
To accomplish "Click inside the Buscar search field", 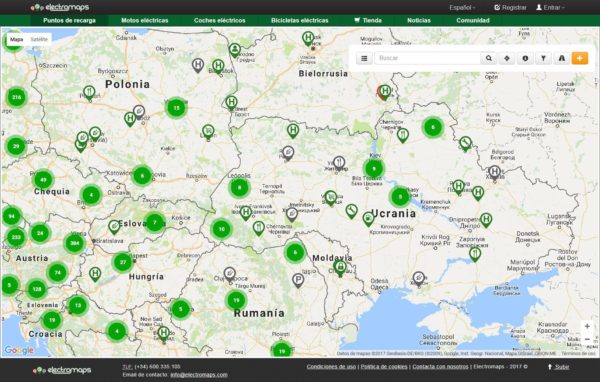I will (x=427, y=58).
